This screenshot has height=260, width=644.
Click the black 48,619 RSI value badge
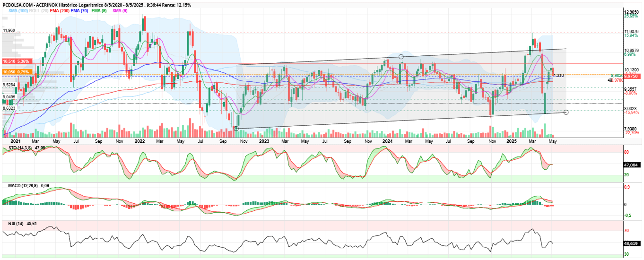click(632, 243)
